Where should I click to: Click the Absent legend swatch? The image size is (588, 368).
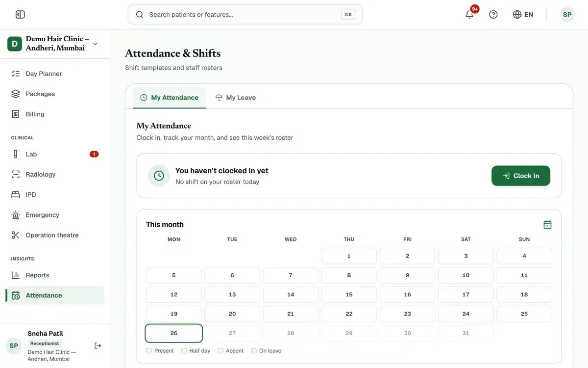(220, 351)
